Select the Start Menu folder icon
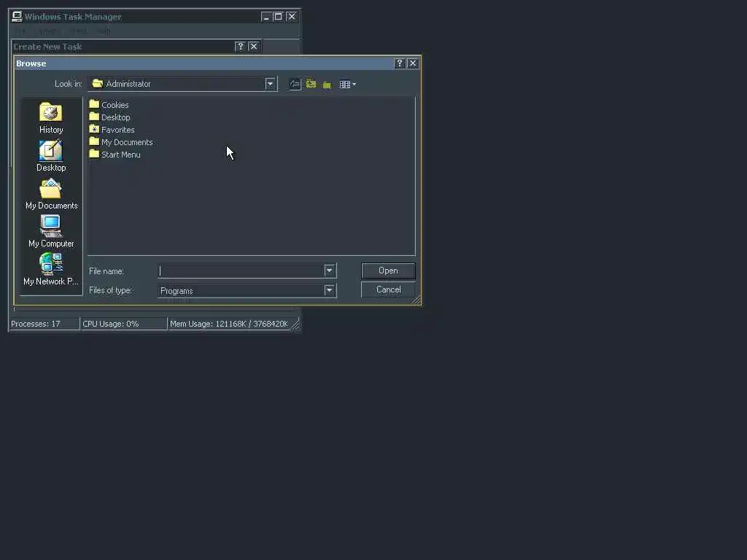Image resolution: width=747 pixels, height=560 pixels. pos(94,154)
